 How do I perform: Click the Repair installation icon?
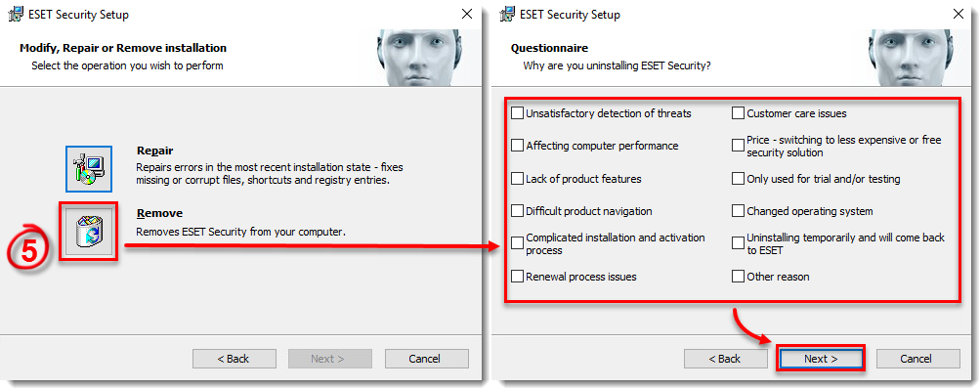point(89,169)
